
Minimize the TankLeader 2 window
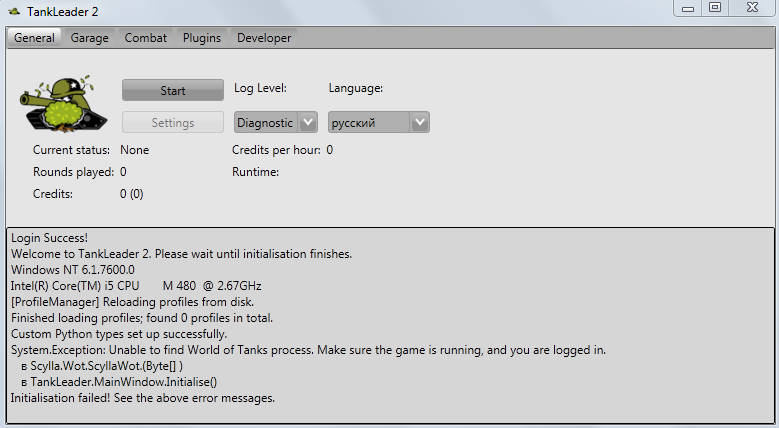(x=688, y=8)
